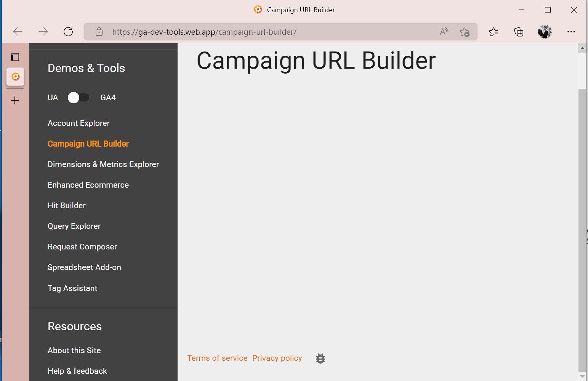Viewport: 588px width, 381px height.
Task: Open Settings and more menu
Action: 571,32
